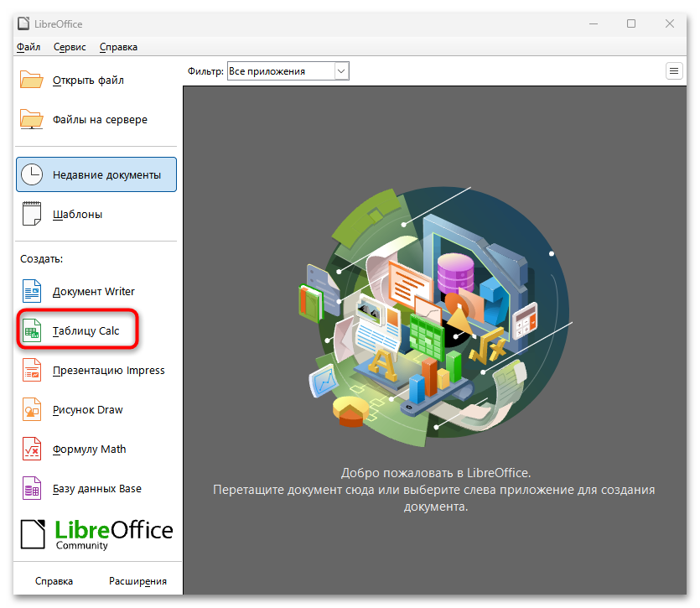Click the Base database icon
This screenshot has height=608, width=700.
[32, 489]
